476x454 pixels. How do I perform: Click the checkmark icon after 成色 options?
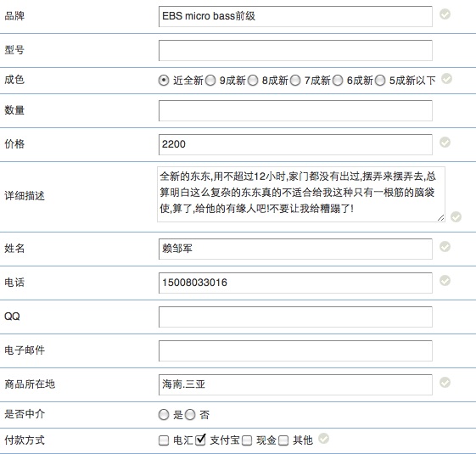point(446,79)
